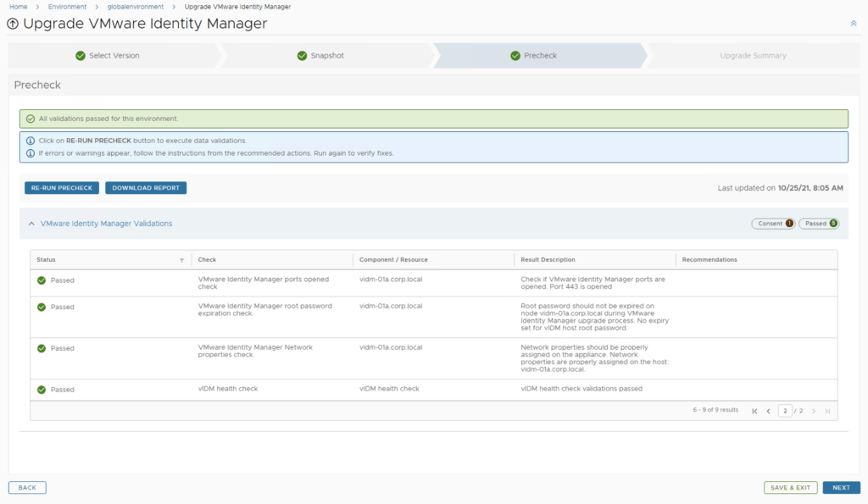Open the Upgrade Summary step
Viewport: 868px width, 504px height.
click(x=753, y=56)
